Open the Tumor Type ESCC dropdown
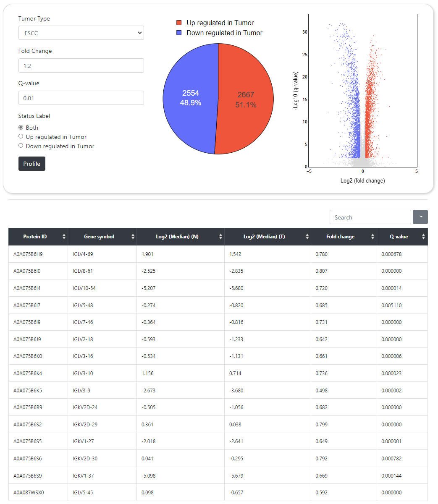The height and width of the screenshot is (504, 438). tap(81, 33)
